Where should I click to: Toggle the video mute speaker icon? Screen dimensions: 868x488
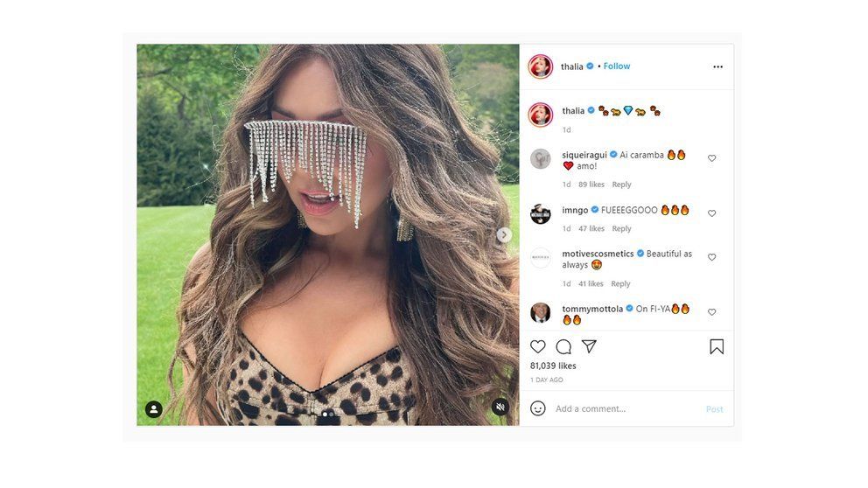coord(500,408)
